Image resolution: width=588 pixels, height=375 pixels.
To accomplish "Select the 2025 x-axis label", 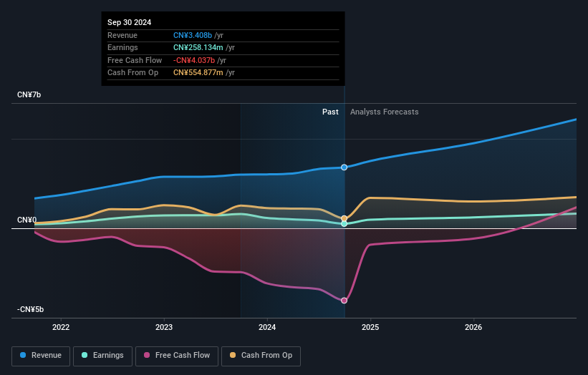I will point(370,327).
